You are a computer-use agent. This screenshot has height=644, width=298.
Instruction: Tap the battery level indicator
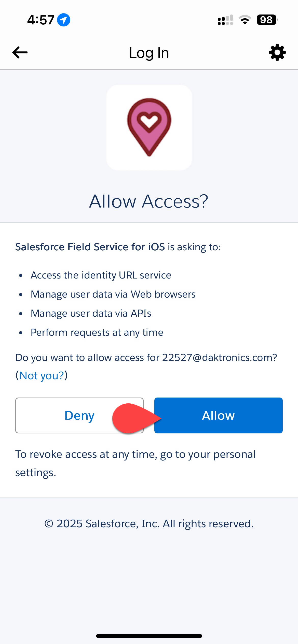point(267,20)
